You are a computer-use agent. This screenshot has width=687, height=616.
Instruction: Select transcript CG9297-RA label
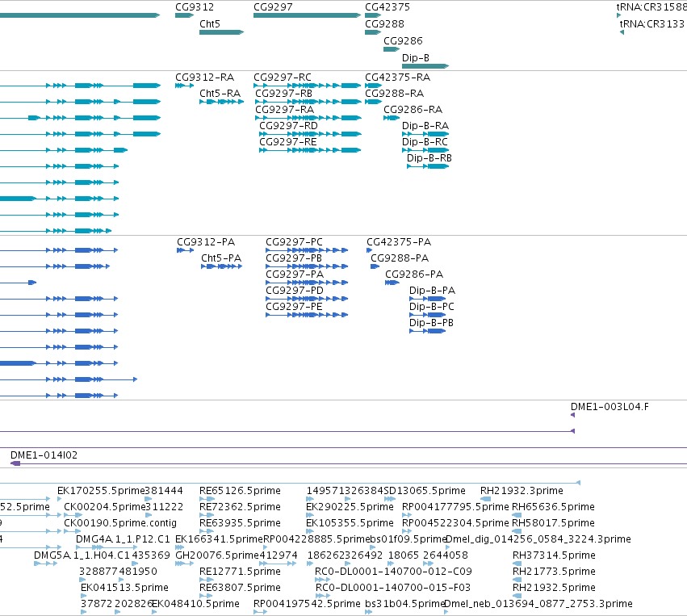tap(285, 110)
